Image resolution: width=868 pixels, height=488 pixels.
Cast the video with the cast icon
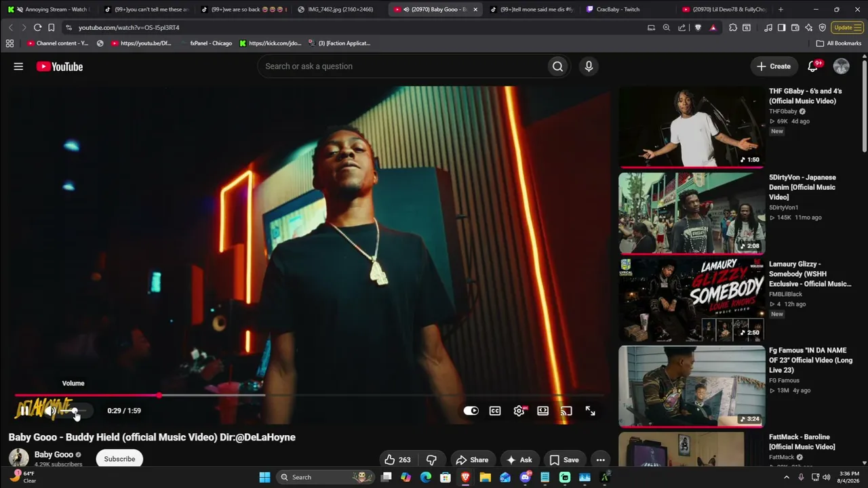click(566, 411)
